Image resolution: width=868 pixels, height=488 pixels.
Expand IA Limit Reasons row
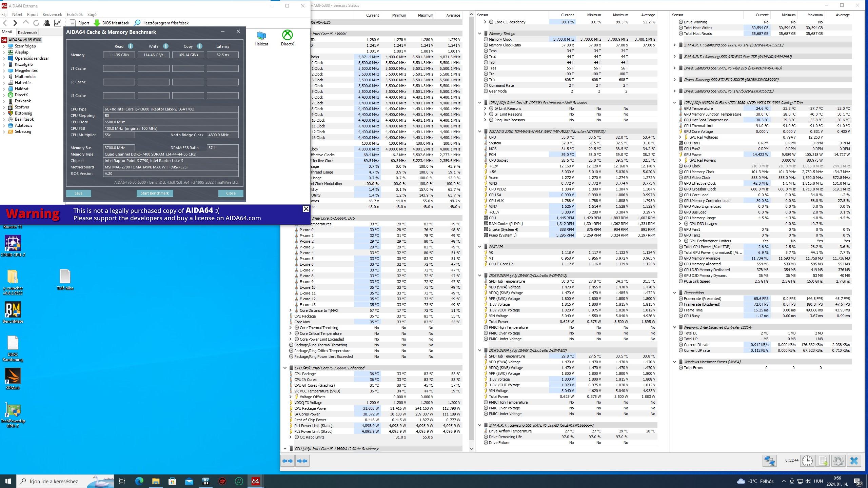click(x=485, y=108)
